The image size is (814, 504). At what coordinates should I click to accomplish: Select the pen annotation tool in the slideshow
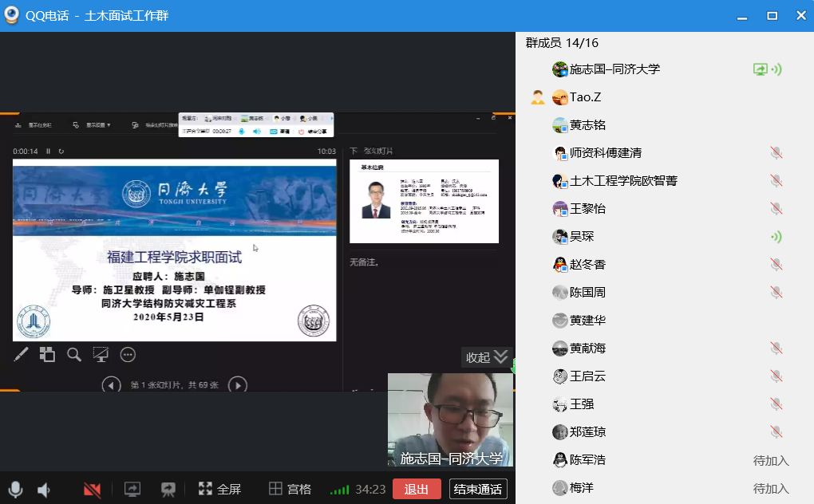21,355
